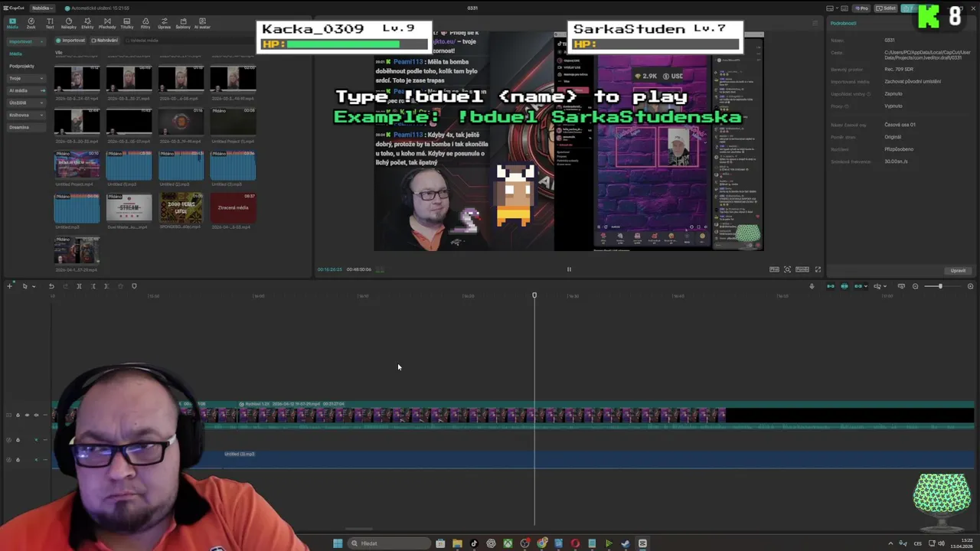Image resolution: width=980 pixels, height=551 pixels.
Task: Click the timeline zoom out minus icon
Action: [915, 286]
